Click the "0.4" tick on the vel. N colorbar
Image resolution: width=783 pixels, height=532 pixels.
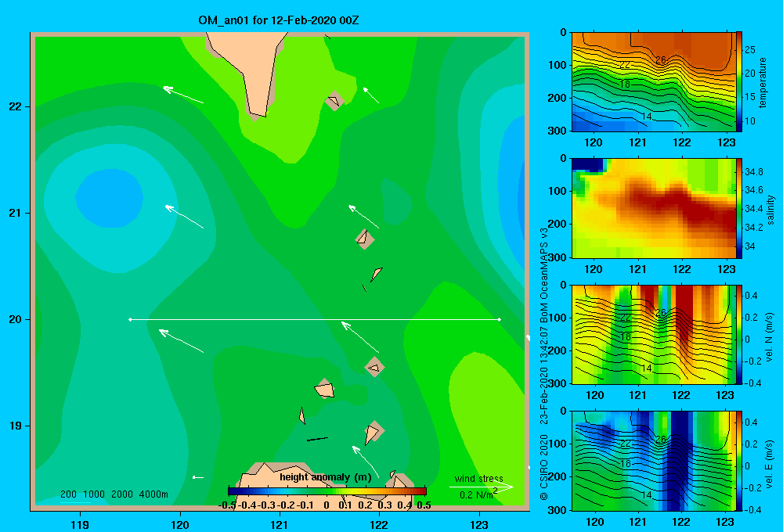pyautogui.click(x=751, y=296)
